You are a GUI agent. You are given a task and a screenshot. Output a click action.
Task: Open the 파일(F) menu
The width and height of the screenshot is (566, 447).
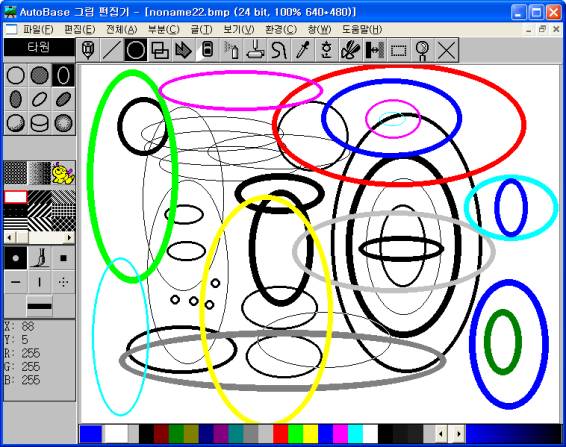pyautogui.click(x=38, y=29)
